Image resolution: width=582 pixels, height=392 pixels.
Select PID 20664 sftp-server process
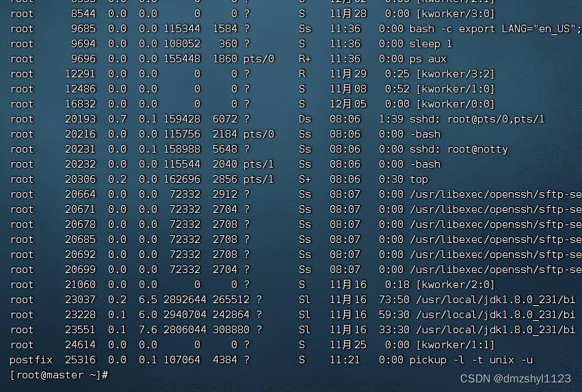point(80,194)
